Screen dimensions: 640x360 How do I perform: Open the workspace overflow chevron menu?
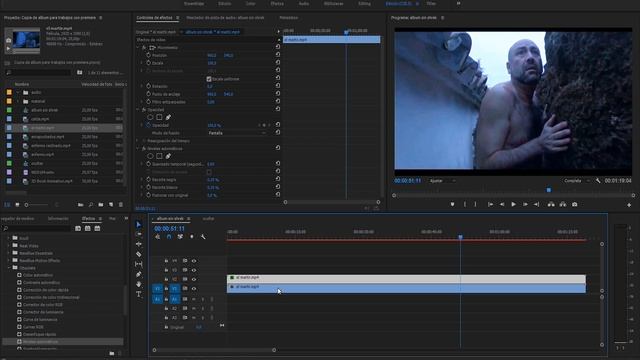click(458, 3)
